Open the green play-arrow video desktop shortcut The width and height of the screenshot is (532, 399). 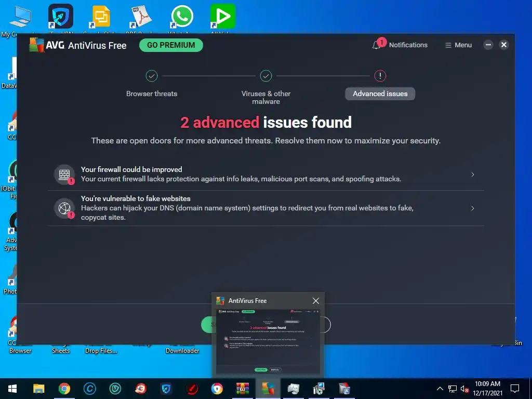[222, 16]
